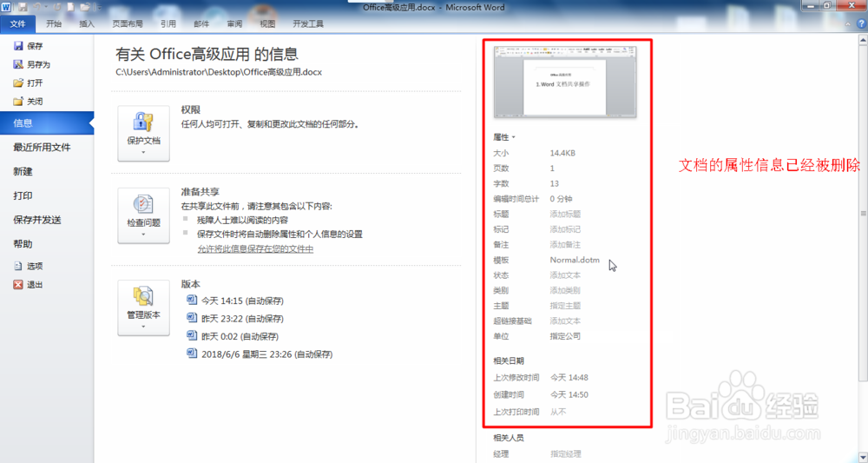Image resolution: width=868 pixels, height=463 pixels.
Task: Click the 关闭 icon in the sidebar
Action: coord(18,102)
